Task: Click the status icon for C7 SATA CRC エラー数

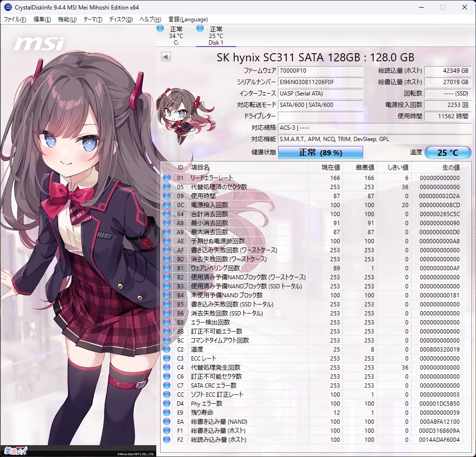Action: coord(167,385)
